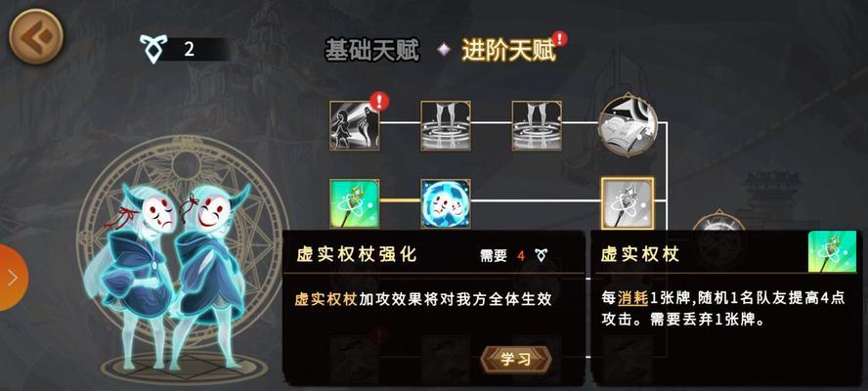This screenshot has height=391, width=868.
Task: Select the dimmed round node at right edge
Action: (718, 222)
